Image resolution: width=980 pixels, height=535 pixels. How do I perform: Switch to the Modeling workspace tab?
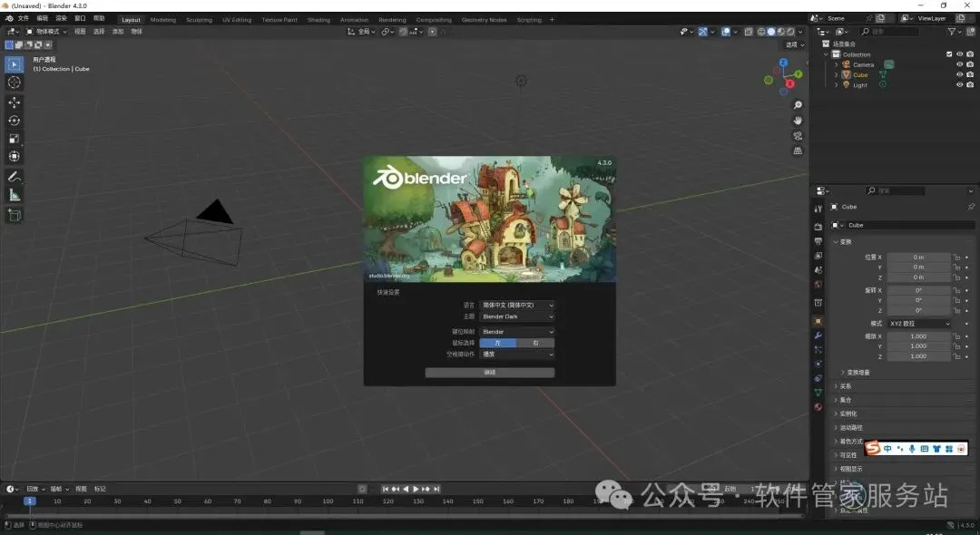pyautogui.click(x=163, y=20)
